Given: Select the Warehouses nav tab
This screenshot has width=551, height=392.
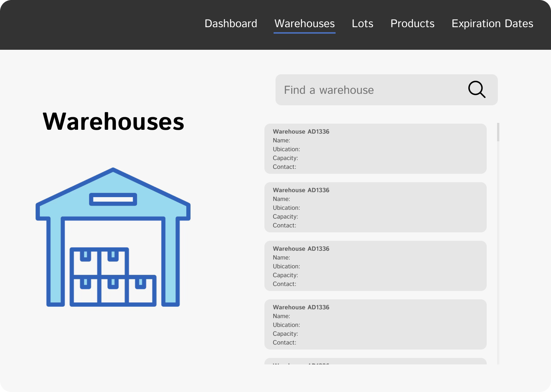Looking at the screenshot, I should [305, 24].
